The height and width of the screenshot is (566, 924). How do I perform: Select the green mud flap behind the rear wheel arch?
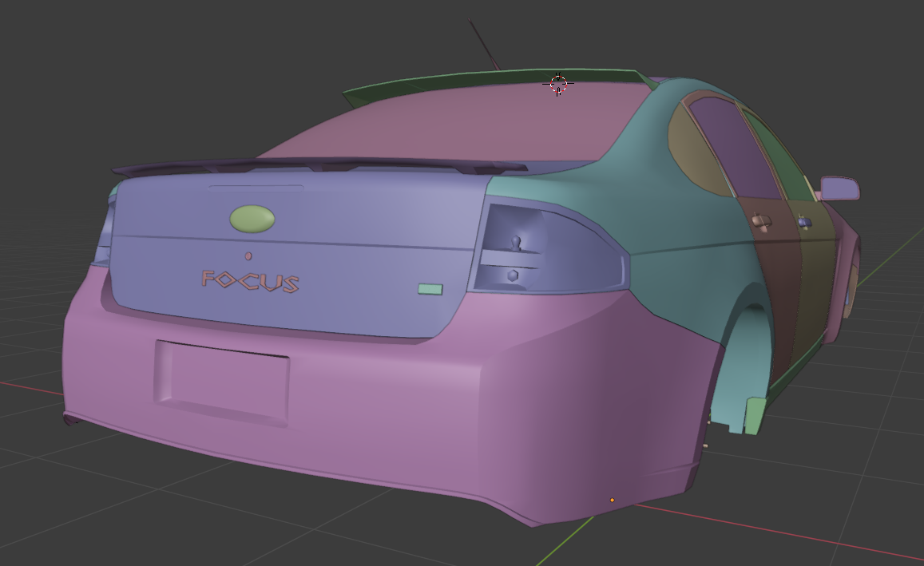pos(755,416)
